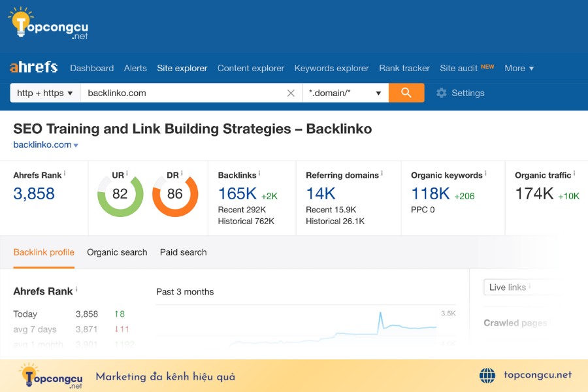
Task: Open Content explorer
Action: click(x=251, y=68)
